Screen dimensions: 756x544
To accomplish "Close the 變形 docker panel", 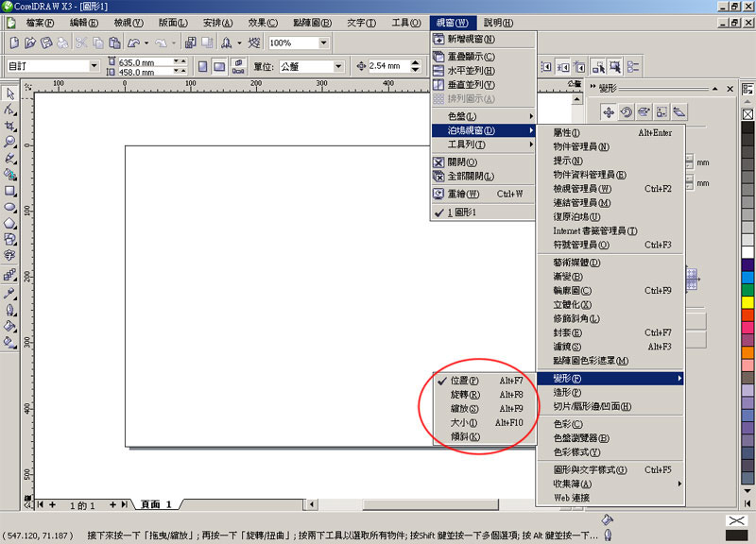I will (x=730, y=89).
